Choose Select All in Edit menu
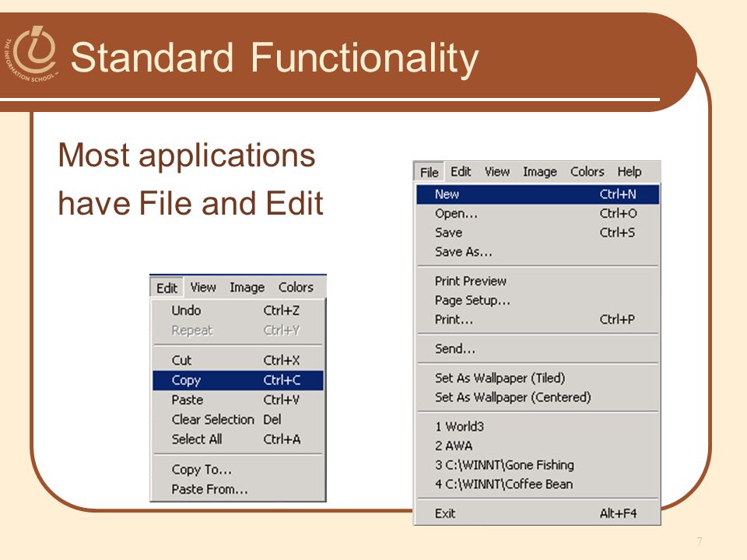 (x=238, y=439)
